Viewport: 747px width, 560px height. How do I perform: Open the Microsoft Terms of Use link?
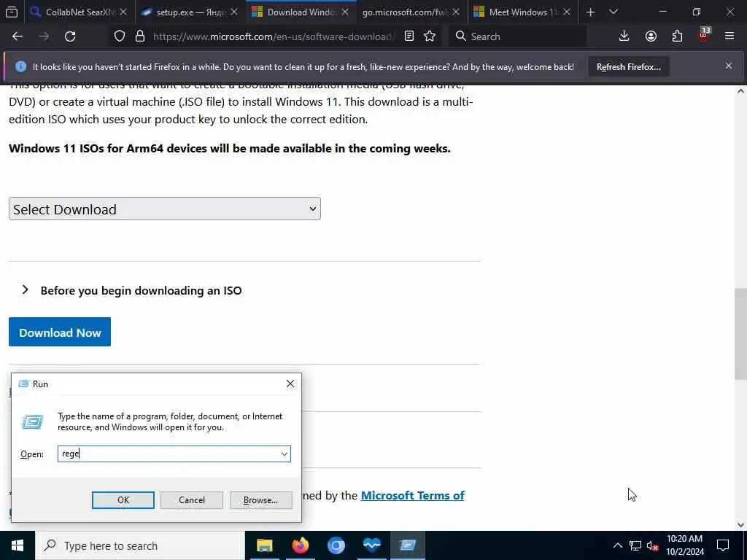pyautogui.click(x=412, y=495)
